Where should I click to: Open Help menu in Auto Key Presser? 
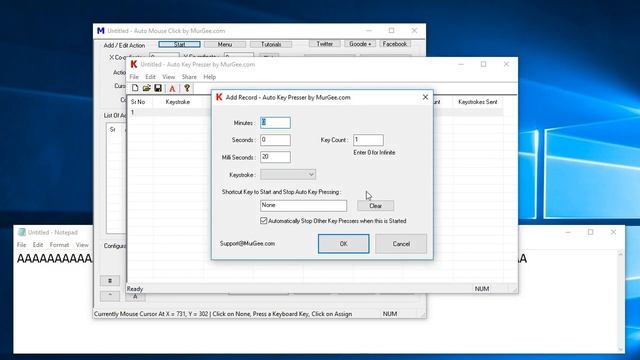[x=209, y=77]
